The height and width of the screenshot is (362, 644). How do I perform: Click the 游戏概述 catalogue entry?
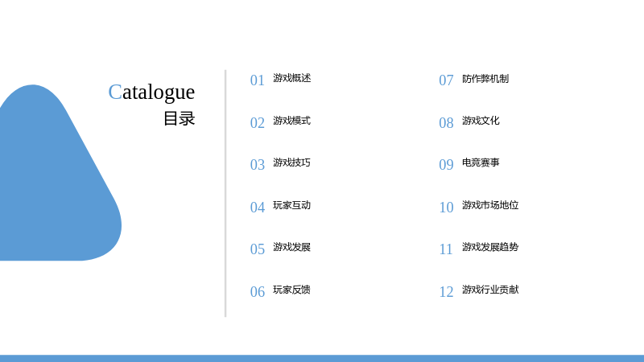click(292, 78)
